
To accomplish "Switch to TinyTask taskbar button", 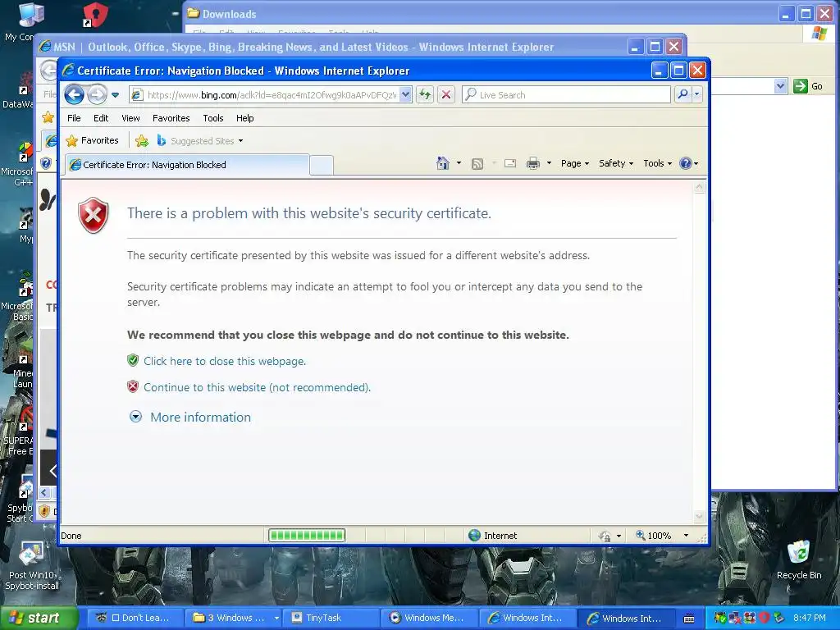I will tap(332, 618).
